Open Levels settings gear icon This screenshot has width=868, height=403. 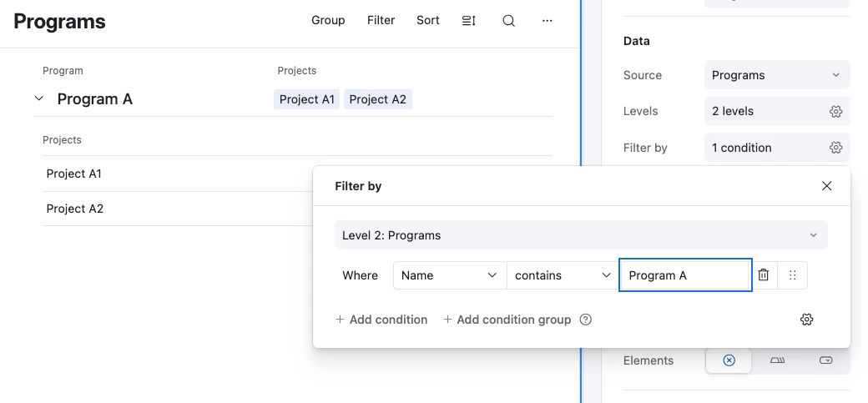835,112
